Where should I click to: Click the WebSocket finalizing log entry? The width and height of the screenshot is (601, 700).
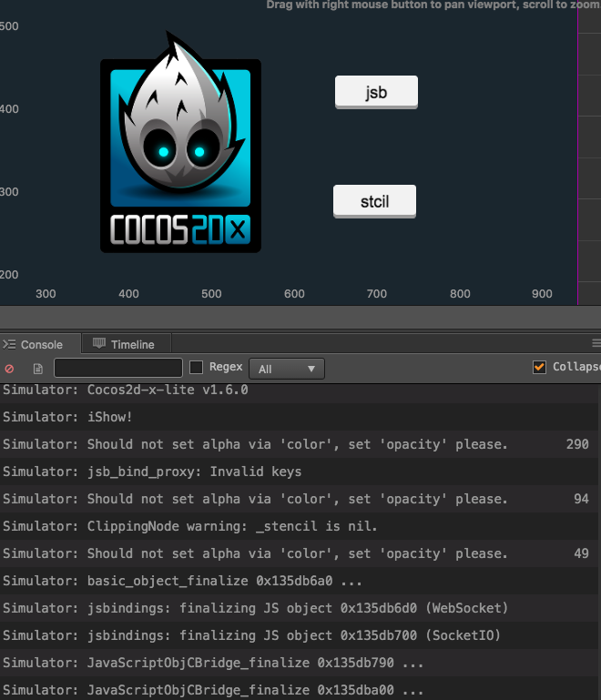(x=300, y=607)
